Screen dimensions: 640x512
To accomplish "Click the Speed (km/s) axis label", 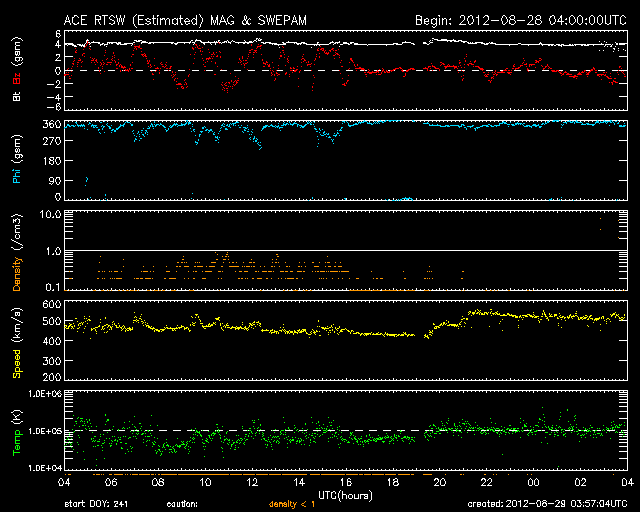I will (x=17, y=339).
